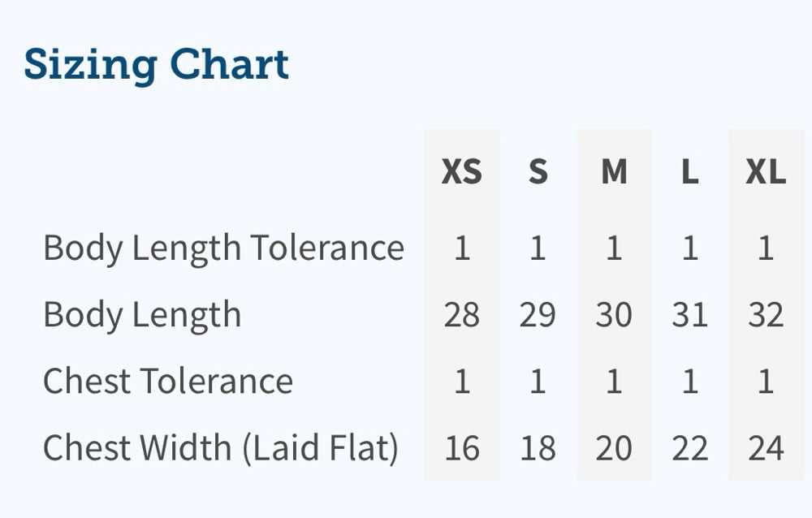Select the Chest Width (Laid Flat) label
The width and height of the screenshot is (812, 518).
220,447
